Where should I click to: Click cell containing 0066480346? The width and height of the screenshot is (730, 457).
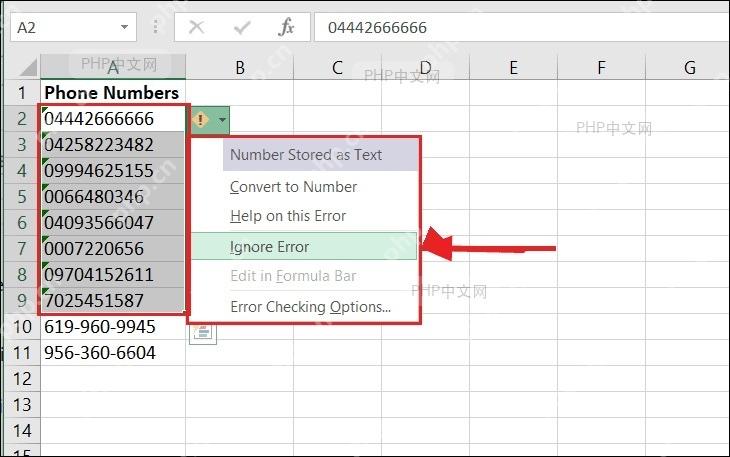(113, 196)
